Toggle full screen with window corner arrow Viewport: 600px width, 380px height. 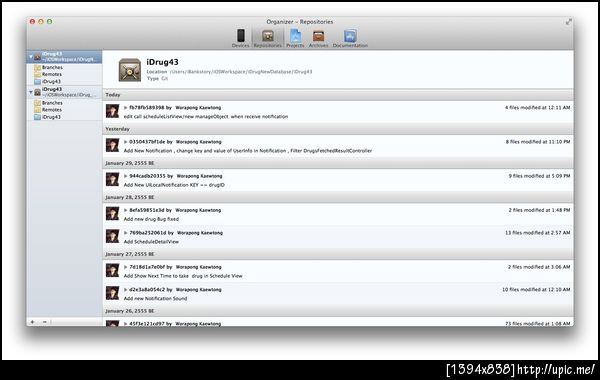(569, 22)
